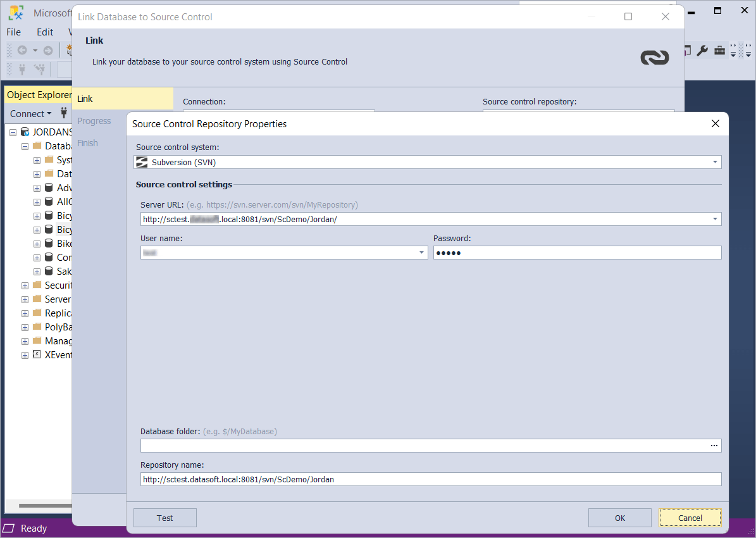Open the File menu

pos(13,32)
